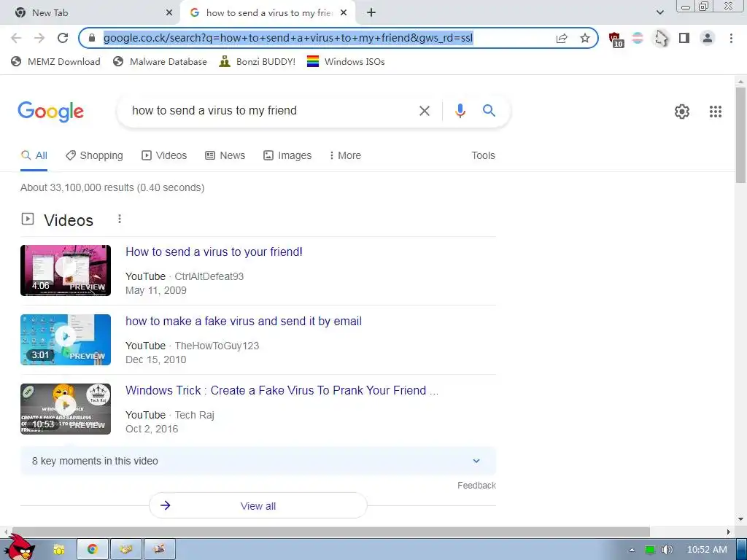Share this page icon in address bar
The image size is (747, 560).
[562, 38]
